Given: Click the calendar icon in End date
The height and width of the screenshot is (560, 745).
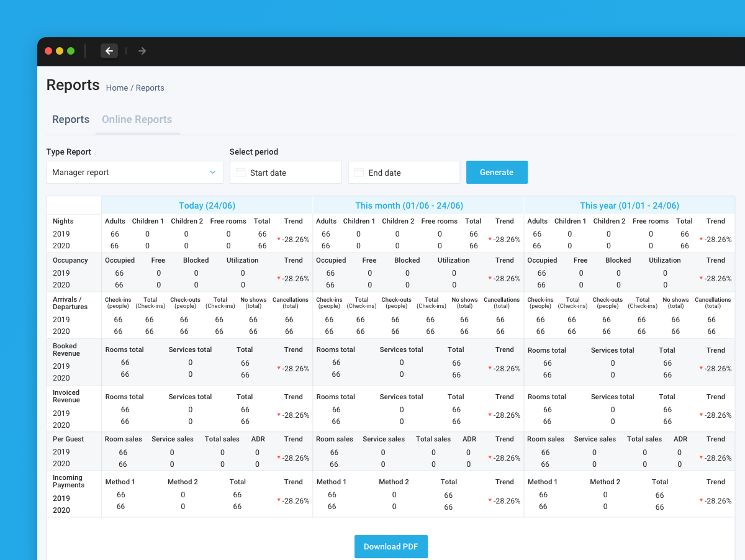Looking at the screenshot, I should pos(359,173).
